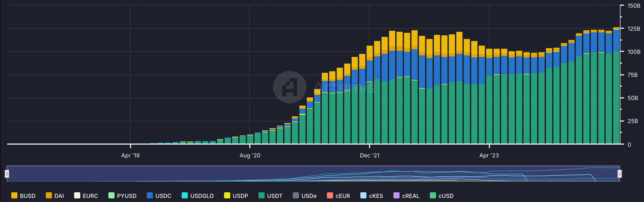Toggle the cEUR legend series

point(338,196)
